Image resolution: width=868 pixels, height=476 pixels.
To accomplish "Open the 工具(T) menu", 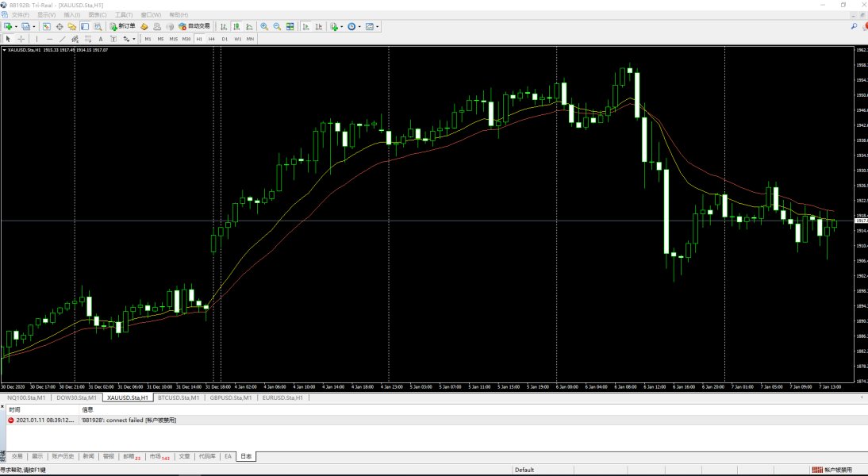I will [x=124, y=15].
